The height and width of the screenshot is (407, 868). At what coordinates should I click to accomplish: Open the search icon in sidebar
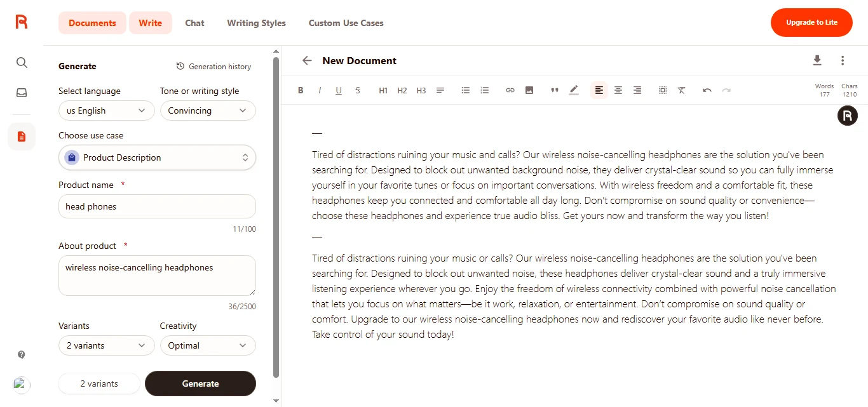tap(22, 62)
